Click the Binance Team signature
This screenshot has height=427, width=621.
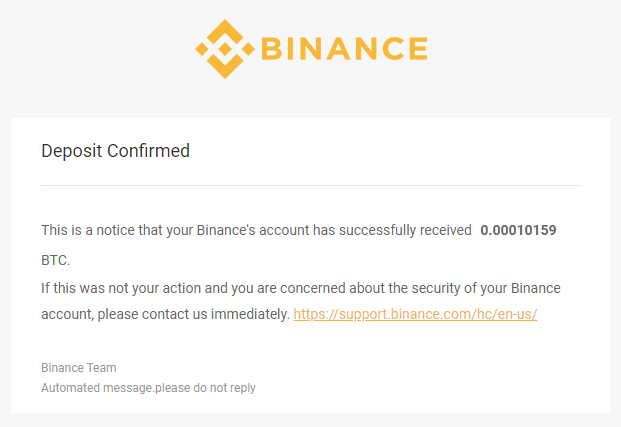[79, 368]
